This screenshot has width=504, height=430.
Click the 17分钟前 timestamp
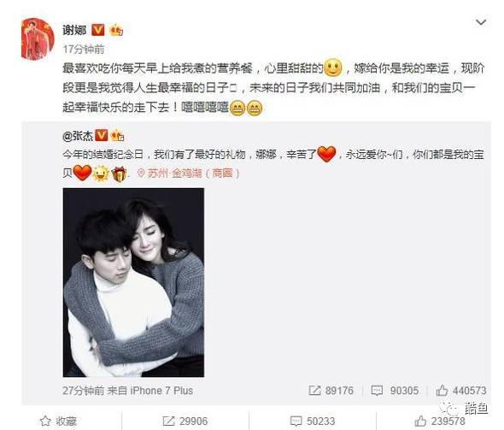click(84, 50)
